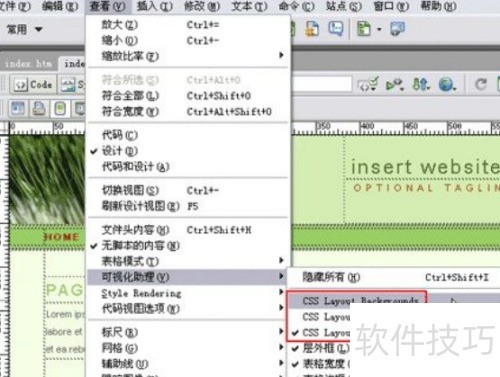500x377 pixels.
Task: Toggle checked 无脚本的内容(N) option
Action: [x=188, y=245]
